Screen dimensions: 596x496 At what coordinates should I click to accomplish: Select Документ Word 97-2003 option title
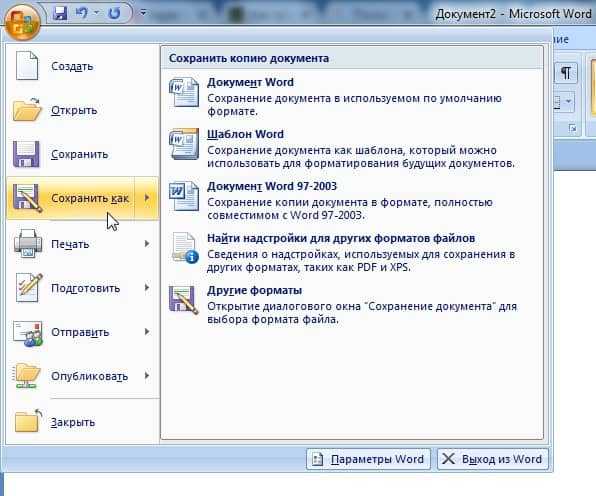(x=272, y=186)
